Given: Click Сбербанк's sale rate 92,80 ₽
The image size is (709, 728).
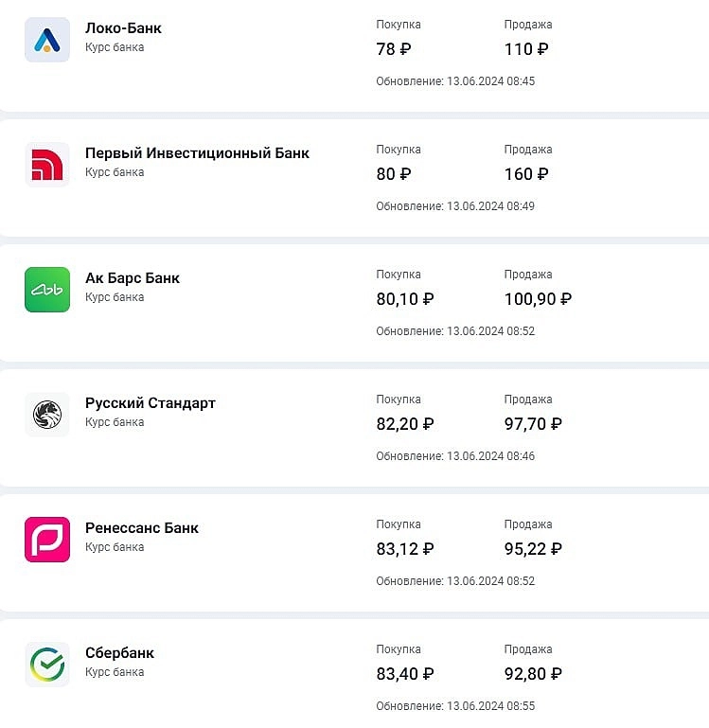Looking at the screenshot, I should (533, 674).
